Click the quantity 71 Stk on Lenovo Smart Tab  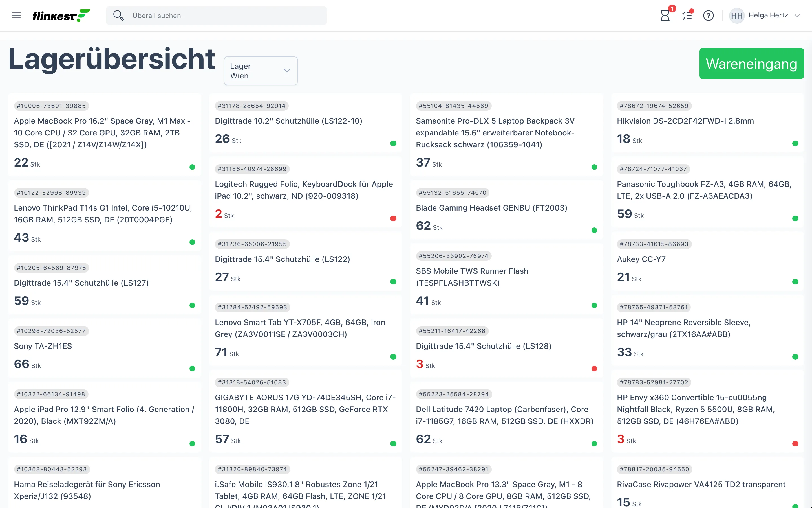(x=227, y=352)
